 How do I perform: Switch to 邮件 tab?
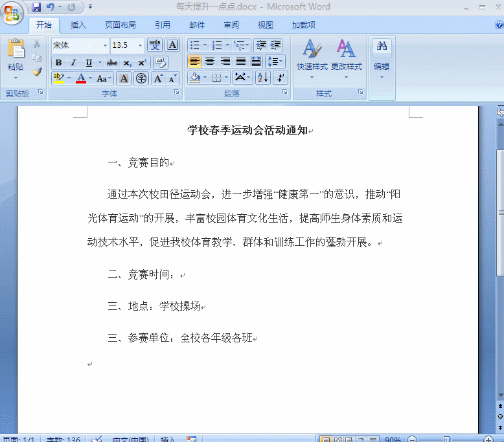click(197, 25)
